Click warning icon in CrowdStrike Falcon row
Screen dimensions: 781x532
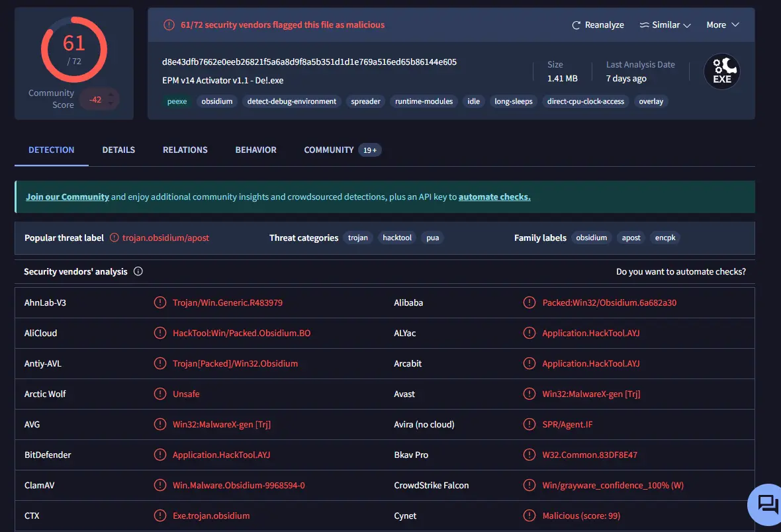pos(529,485)
